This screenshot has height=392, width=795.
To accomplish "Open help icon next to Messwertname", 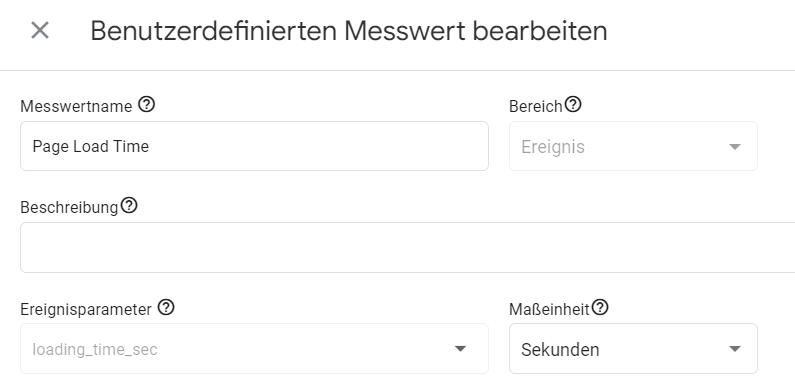I will tap(147, 105).
